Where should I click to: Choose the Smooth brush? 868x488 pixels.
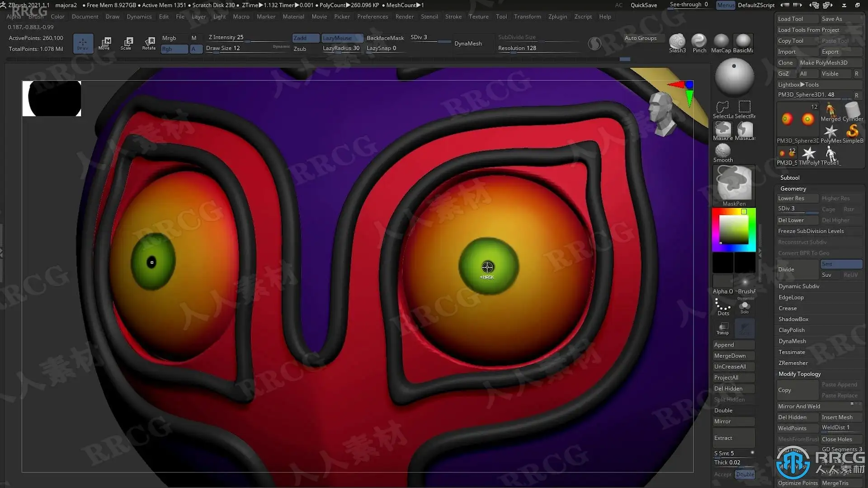pos(723,153)
